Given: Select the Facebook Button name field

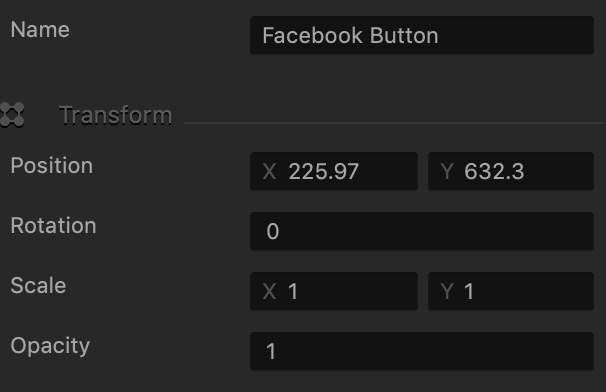Looking at the screenshot, I should [422, 35].
